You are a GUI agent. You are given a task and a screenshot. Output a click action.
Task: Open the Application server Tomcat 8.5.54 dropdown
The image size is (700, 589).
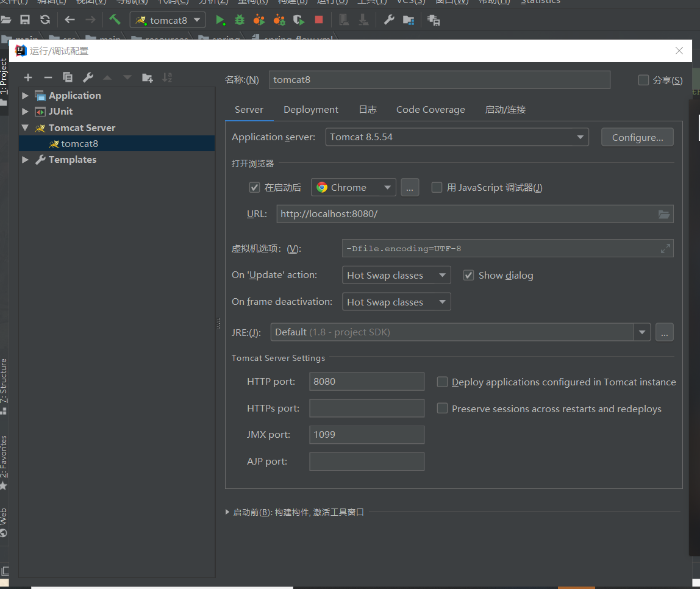(457, 137)
